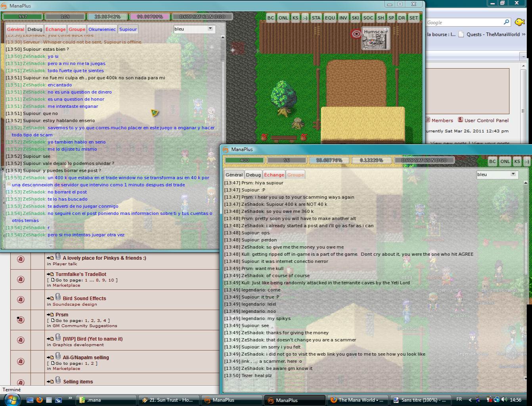Open the STA status window
This screenshot has width=532, height=406.
[316, 17]
